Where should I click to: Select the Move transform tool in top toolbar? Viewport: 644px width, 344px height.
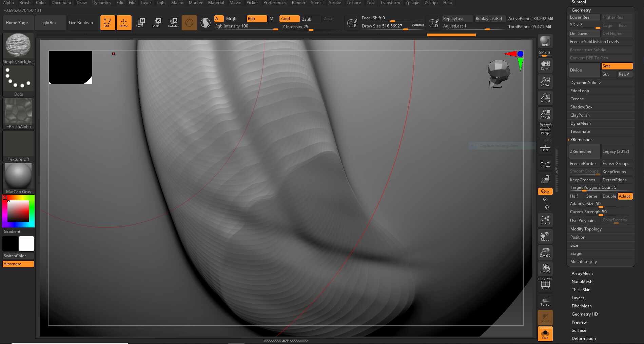coord(140,22)
